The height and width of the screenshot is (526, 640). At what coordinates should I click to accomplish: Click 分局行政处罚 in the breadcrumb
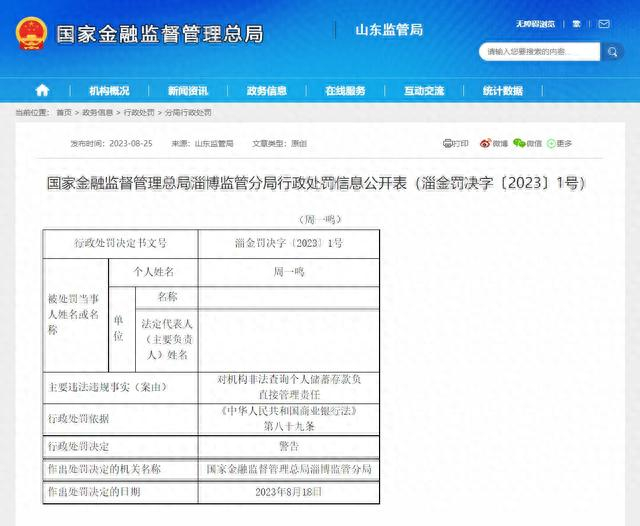(188, 112)
